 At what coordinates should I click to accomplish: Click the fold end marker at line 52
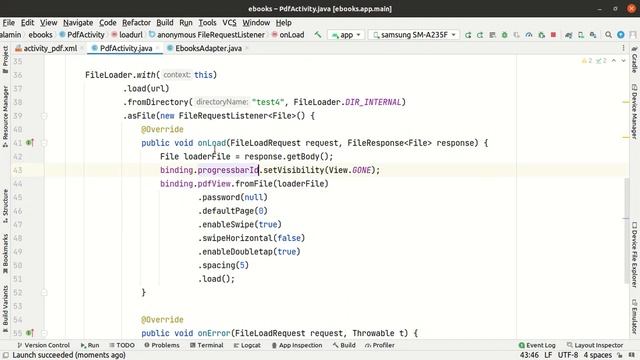click(44, 293)
